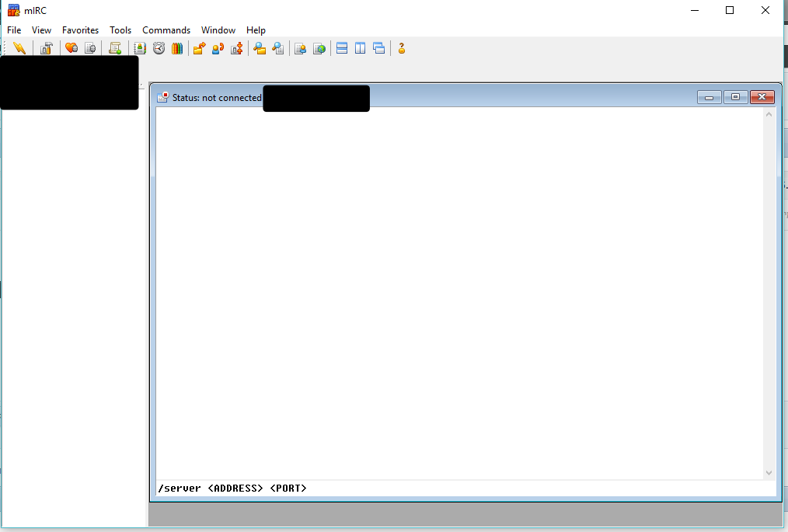Open the URLs List globe icon
788x532 pixels.
[x=319, y=48]
